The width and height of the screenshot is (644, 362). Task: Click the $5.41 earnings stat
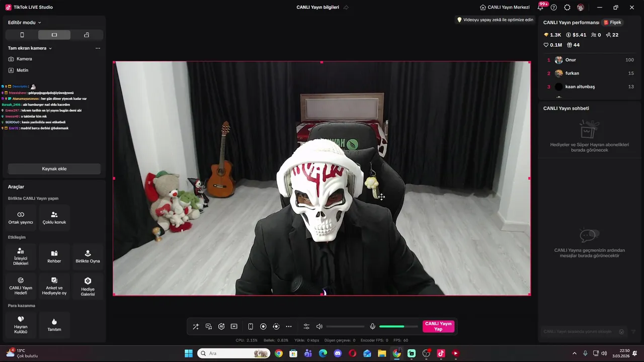pyautogui.click(x=576, y=35)
